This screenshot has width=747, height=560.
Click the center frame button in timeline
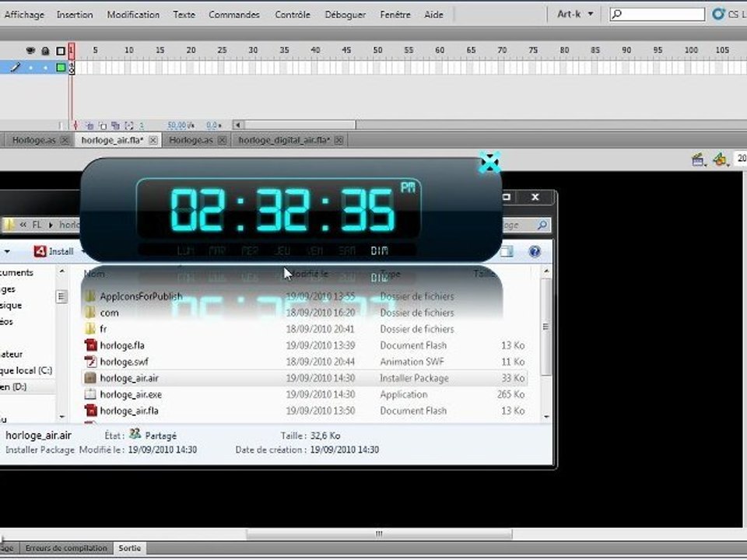[75, 126]
